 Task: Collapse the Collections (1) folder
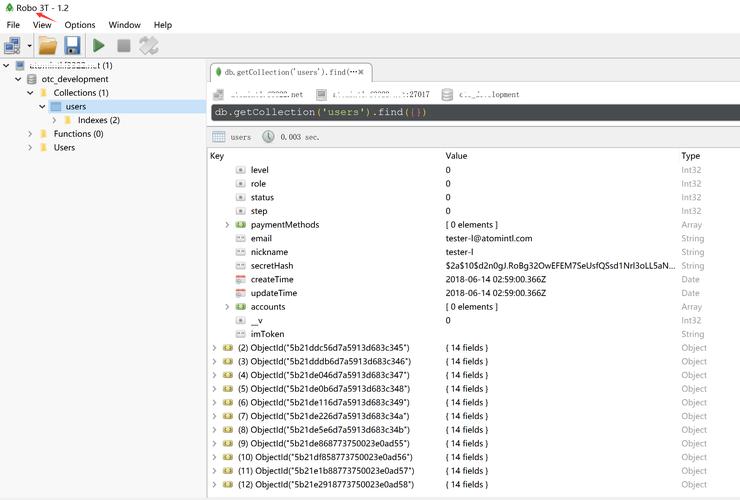(x=30, y=93)
